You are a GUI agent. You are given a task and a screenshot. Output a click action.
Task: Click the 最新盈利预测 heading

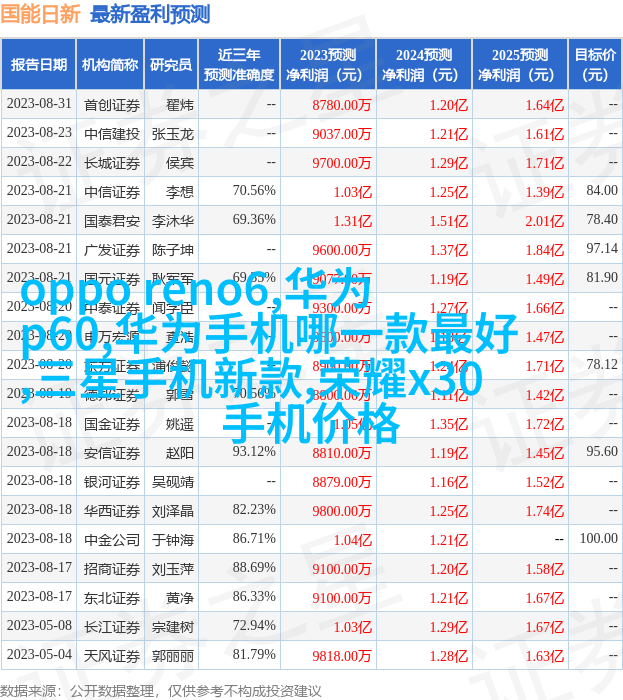pyautogui.click(x=150, y=14)
